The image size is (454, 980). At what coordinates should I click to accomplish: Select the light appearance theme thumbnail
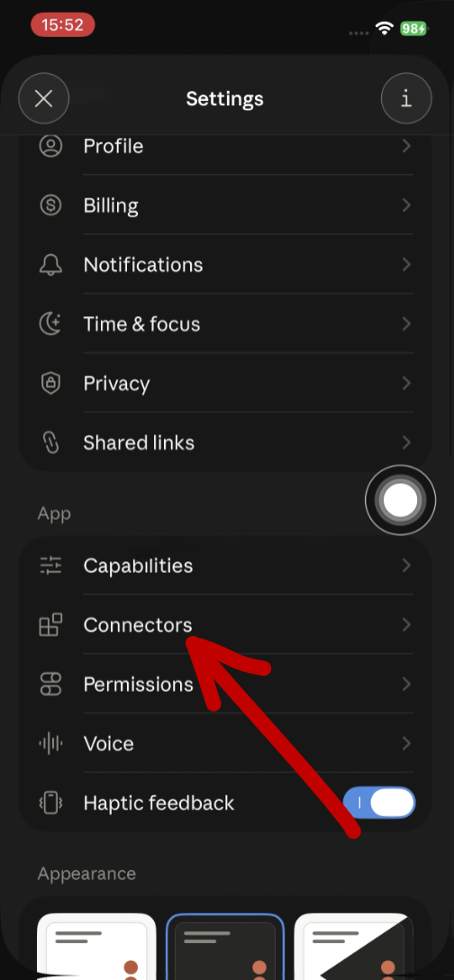click(96, 947)
